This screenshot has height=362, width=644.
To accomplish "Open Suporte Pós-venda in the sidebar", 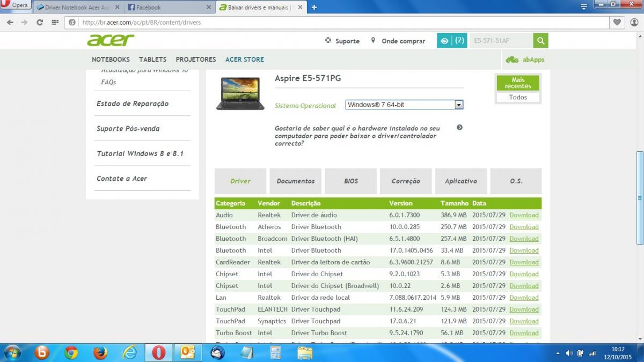I will click(128, 129).
